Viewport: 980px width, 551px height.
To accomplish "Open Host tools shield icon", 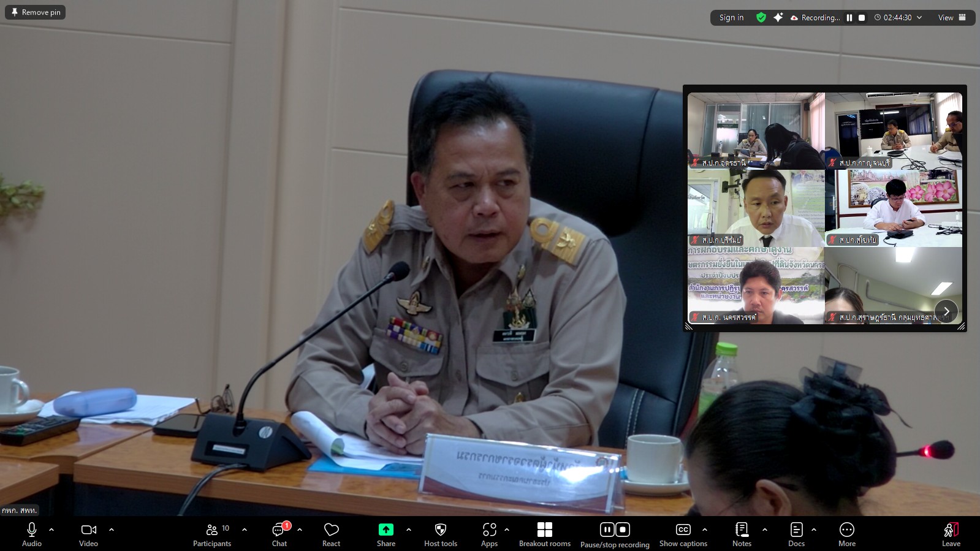I will point(440,534).
